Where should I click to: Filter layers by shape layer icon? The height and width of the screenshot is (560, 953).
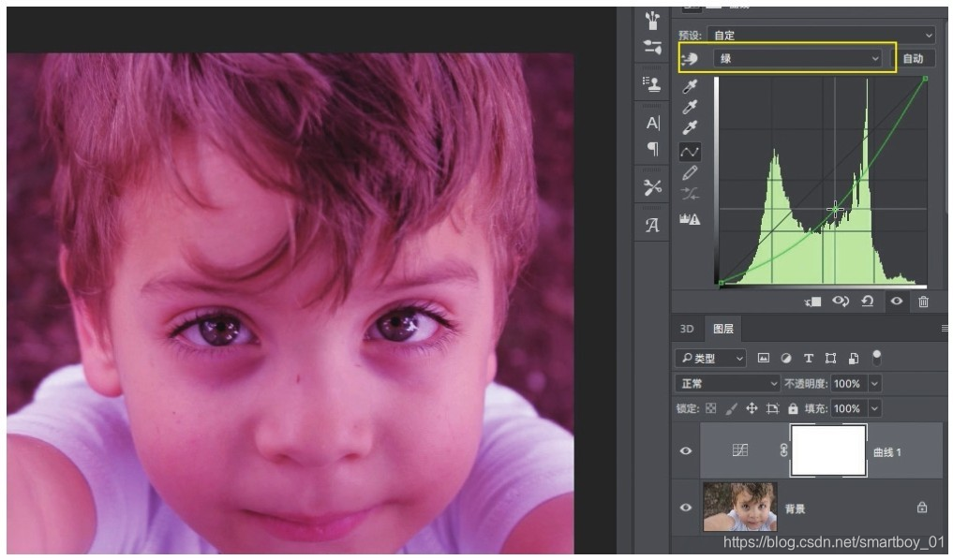(831, 359)
